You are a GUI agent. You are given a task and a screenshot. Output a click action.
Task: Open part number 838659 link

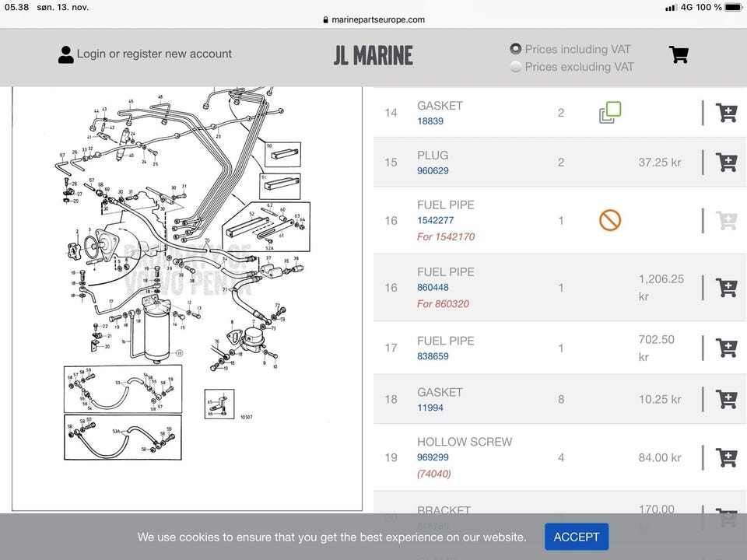coord(433,356)
